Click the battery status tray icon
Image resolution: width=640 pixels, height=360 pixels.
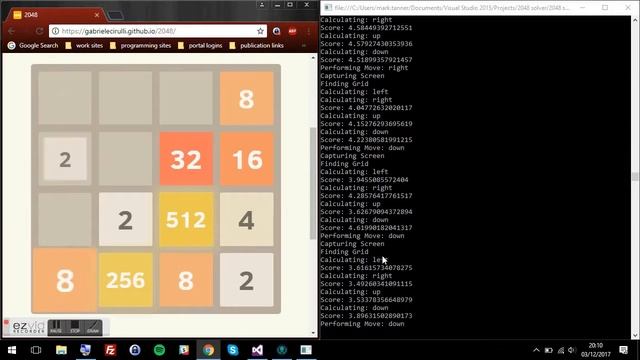tap(549, 350)
